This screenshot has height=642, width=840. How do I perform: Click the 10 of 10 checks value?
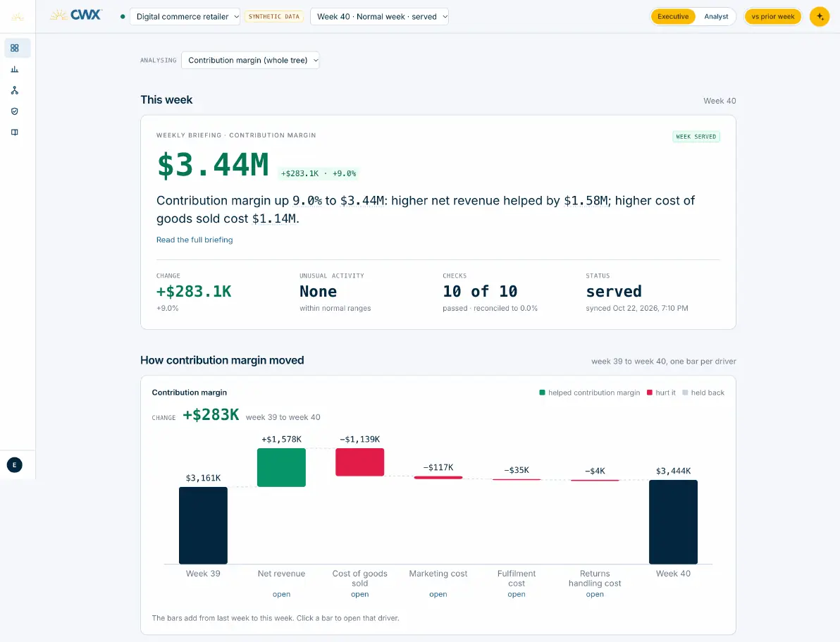pyautogui.click(x=480, y=292)
